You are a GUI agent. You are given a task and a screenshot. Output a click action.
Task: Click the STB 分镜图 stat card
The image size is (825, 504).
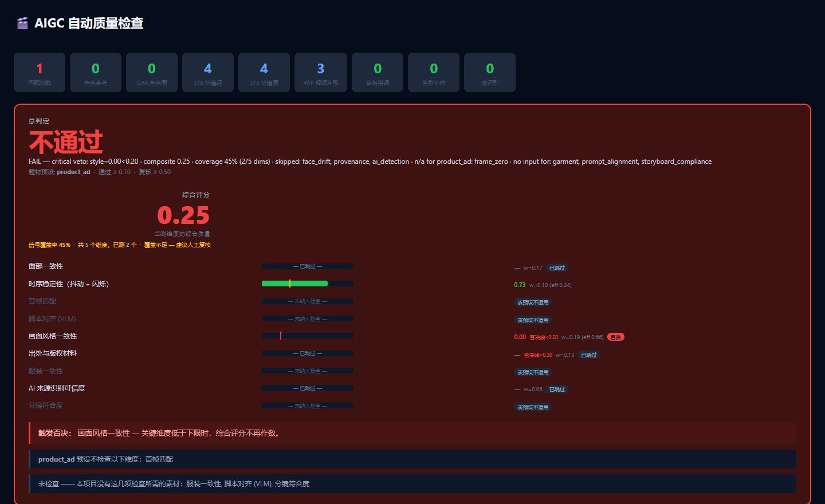tap(264, 72)
